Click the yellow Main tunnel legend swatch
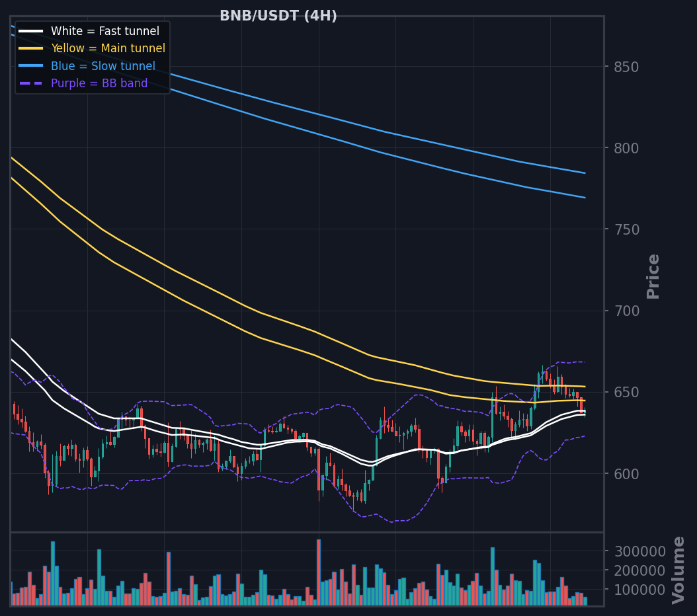This screenshot has height=616, width=697. click(x=30, y=48)
